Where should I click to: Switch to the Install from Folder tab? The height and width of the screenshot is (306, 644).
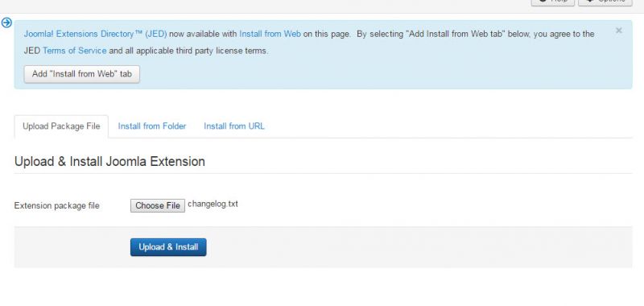pos(152,126)
